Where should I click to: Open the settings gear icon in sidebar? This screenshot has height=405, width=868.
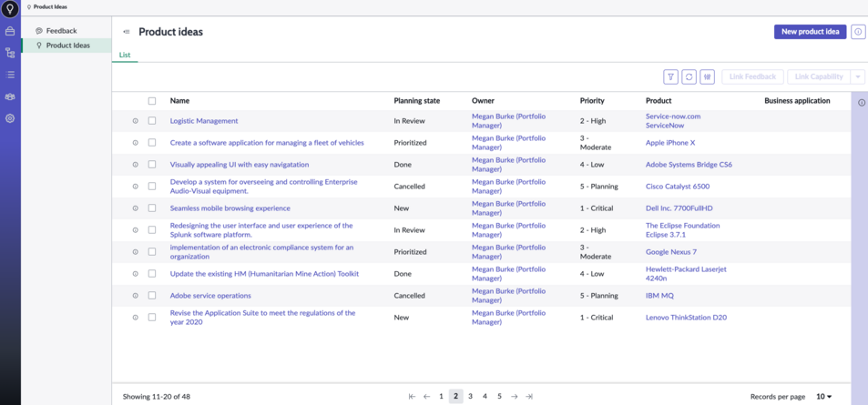pos(10,118)
